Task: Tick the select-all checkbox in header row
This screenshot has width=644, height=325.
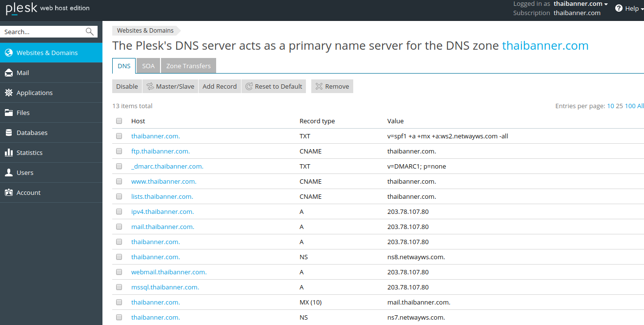Action: pos(119,121)
